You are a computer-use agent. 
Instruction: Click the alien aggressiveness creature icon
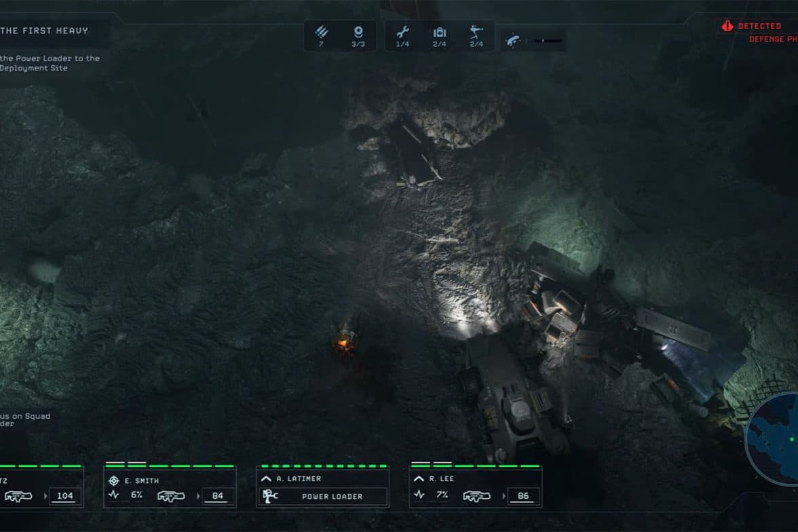(x=513, y=40)
